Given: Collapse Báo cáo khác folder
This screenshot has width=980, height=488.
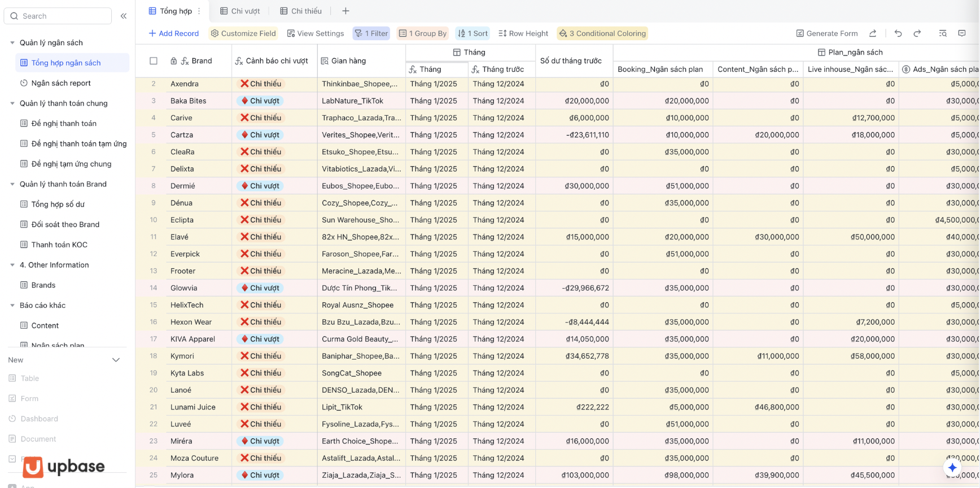Looking at the screenshot, I should [12, 305].
